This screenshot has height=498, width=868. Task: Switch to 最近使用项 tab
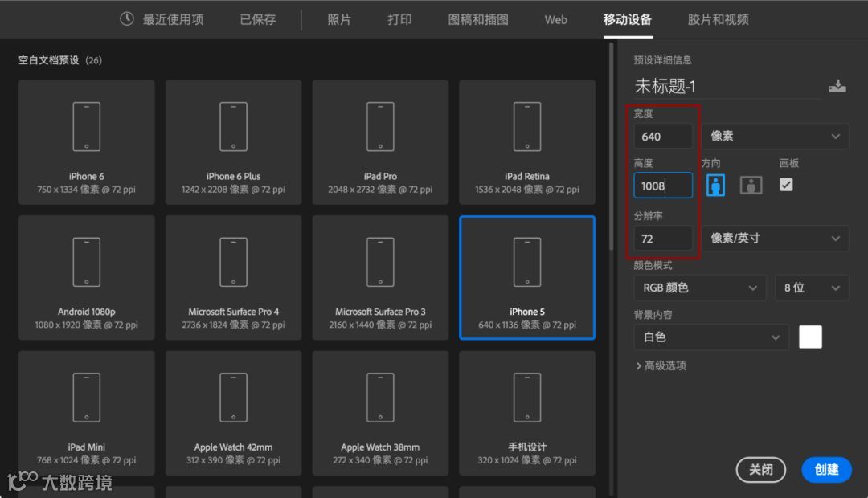pos(174,19)
